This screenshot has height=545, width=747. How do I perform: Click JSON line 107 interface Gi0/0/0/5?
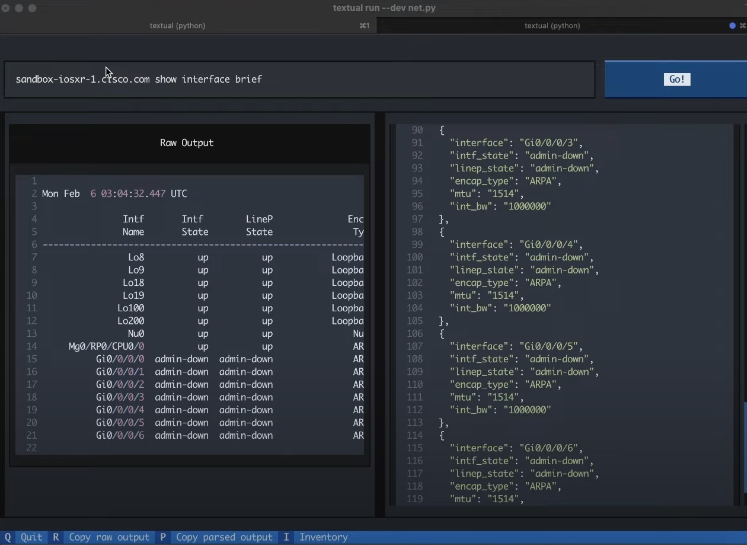[516, 346]
